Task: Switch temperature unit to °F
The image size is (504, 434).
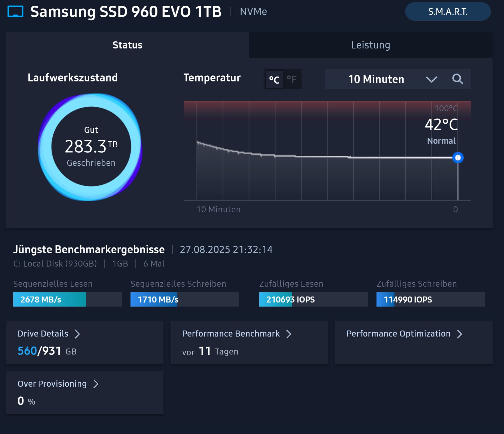Action: pos(292,79)
